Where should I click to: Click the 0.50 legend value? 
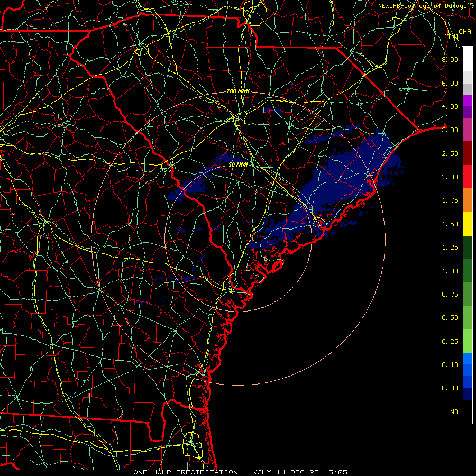coord(450,318)
